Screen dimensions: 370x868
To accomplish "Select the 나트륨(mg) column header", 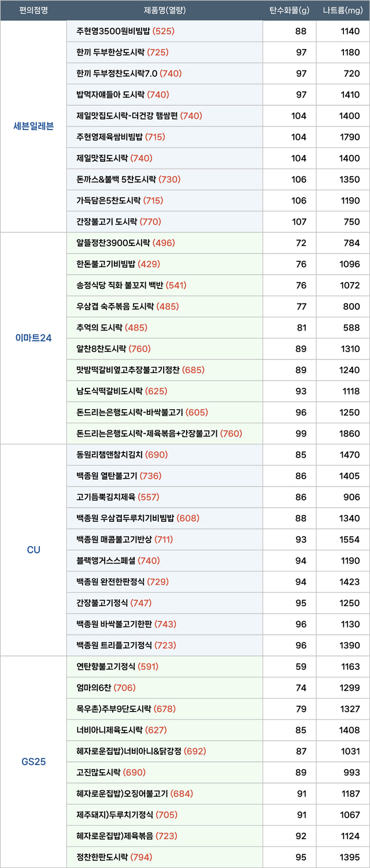I will [x=343, y=10].
